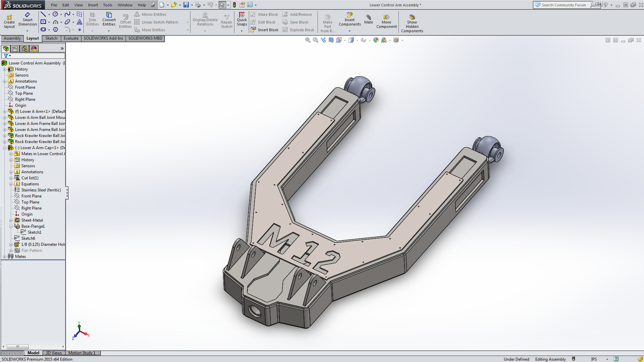Open the Insert menu
This screenshot has height=362, width=644.
(93, 5)
